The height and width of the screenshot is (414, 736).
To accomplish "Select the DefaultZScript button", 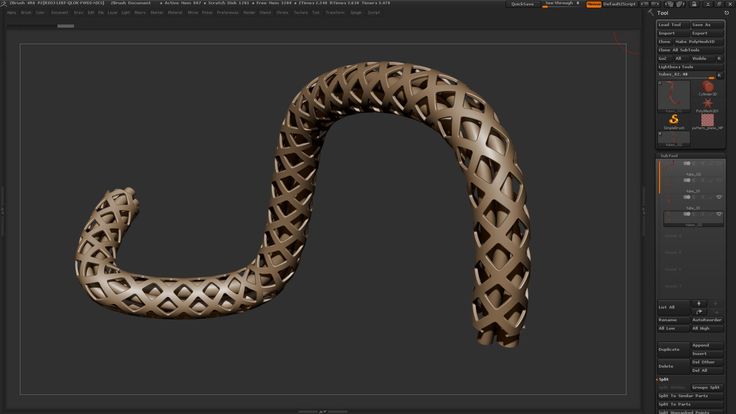I will pos(619,4).
